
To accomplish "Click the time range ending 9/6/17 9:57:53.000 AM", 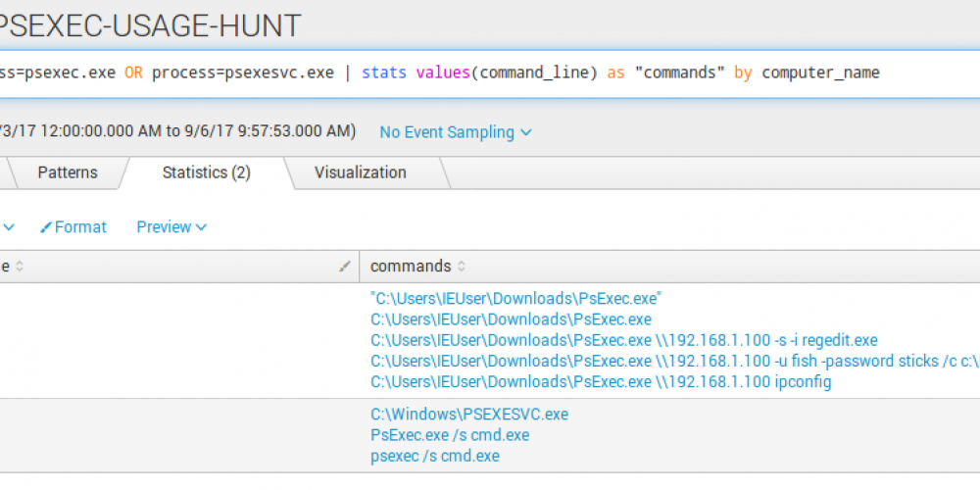I will (x=176, y=131).
